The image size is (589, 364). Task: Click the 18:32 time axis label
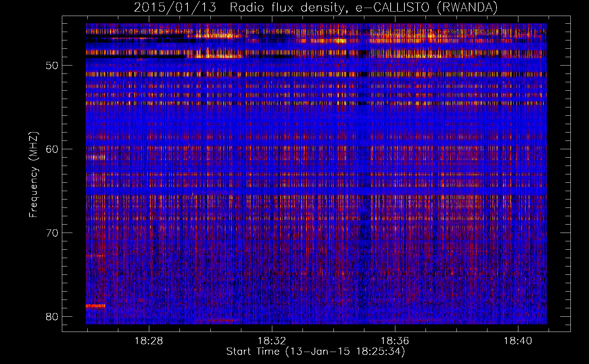[272, 341]
